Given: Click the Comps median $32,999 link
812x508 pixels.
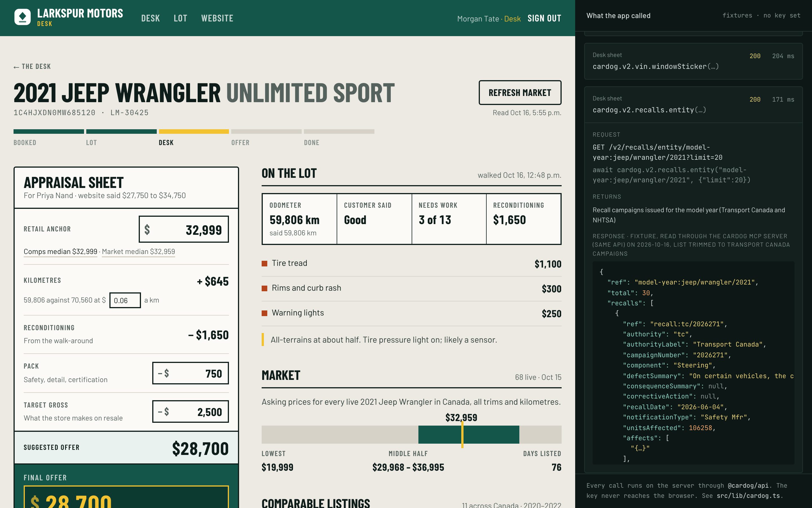Looking at the screenshot, I should (x=60, y=252).
